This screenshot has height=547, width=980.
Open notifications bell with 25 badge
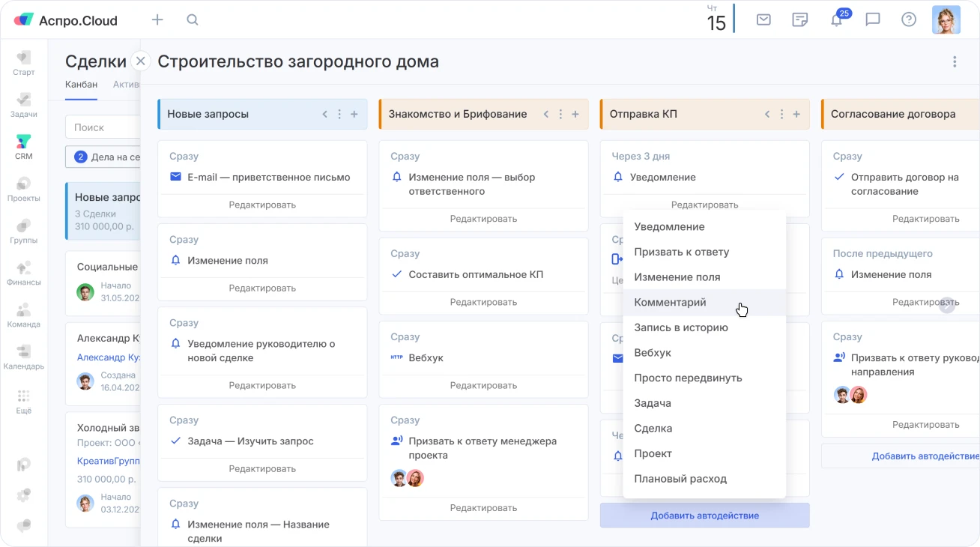[837, 20]
